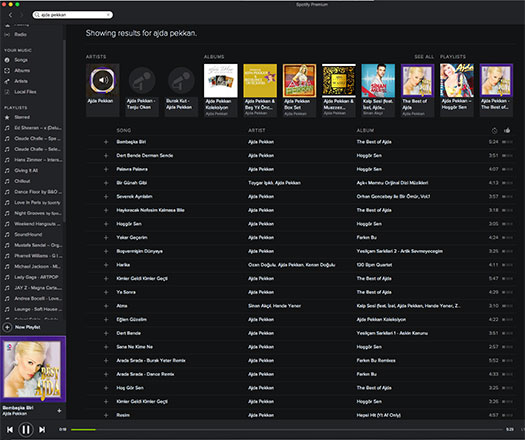525x440 pixels.
Task: Open artist Sinan Akçıl, Hande Yener
Action: click(274, 306)
